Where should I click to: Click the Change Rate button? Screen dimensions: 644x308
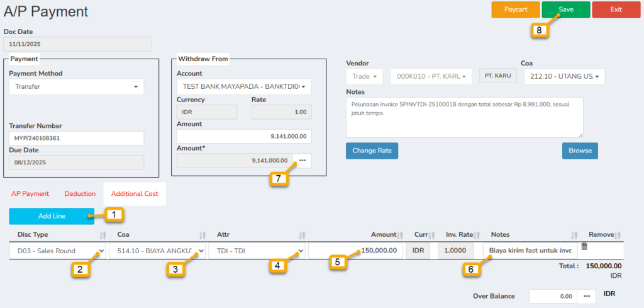pos(372,151)
